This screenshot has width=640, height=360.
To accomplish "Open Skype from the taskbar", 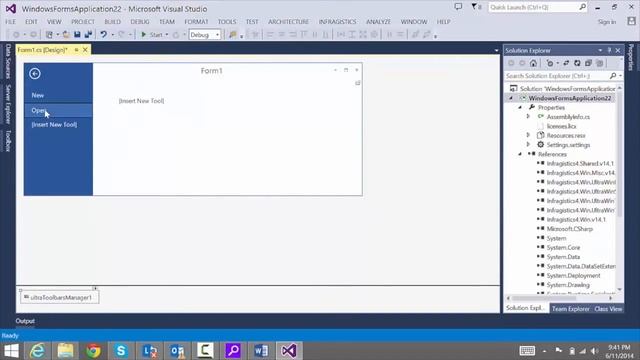I will tap(121, 351).
